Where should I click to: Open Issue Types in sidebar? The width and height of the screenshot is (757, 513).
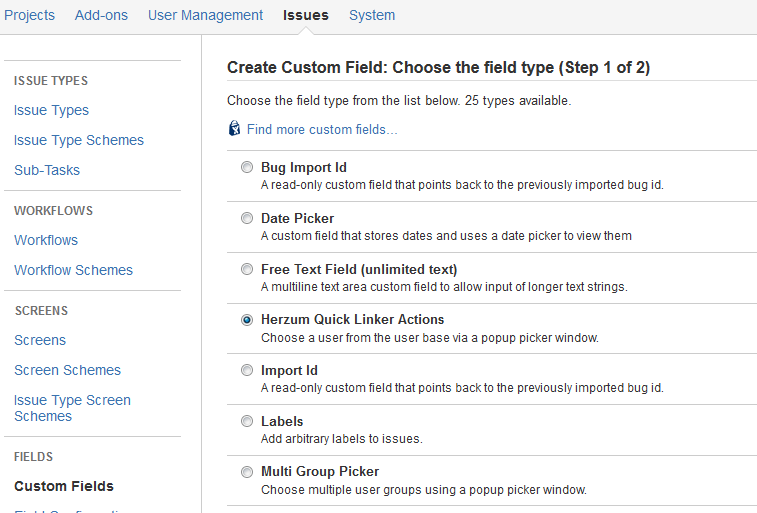pyautogui.click(x=51, y=110)
